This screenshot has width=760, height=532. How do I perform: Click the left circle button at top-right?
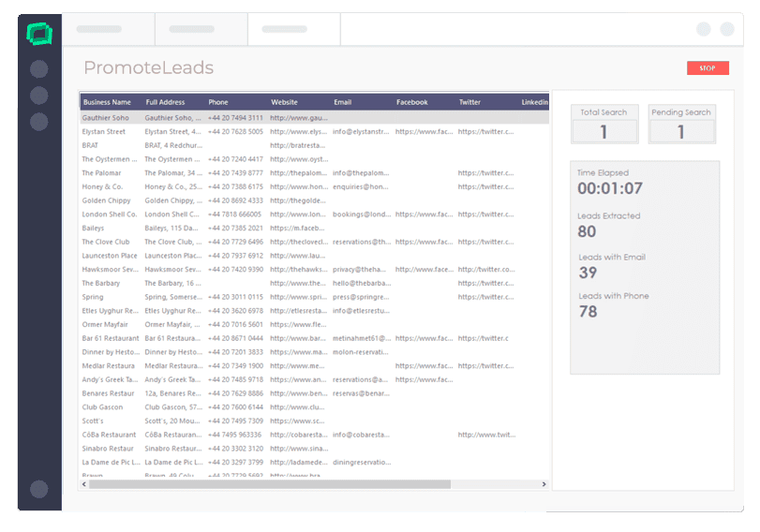pyautogui.click(x=703, y=30)
